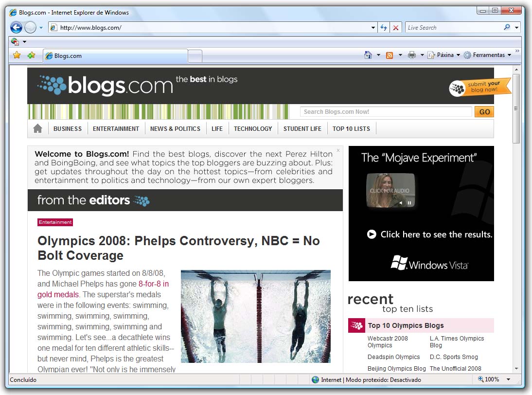The width and height of the screenshot is (532, 395).
Task: Show more toolbar commands chevron
Action: click(x=517, y=51)
